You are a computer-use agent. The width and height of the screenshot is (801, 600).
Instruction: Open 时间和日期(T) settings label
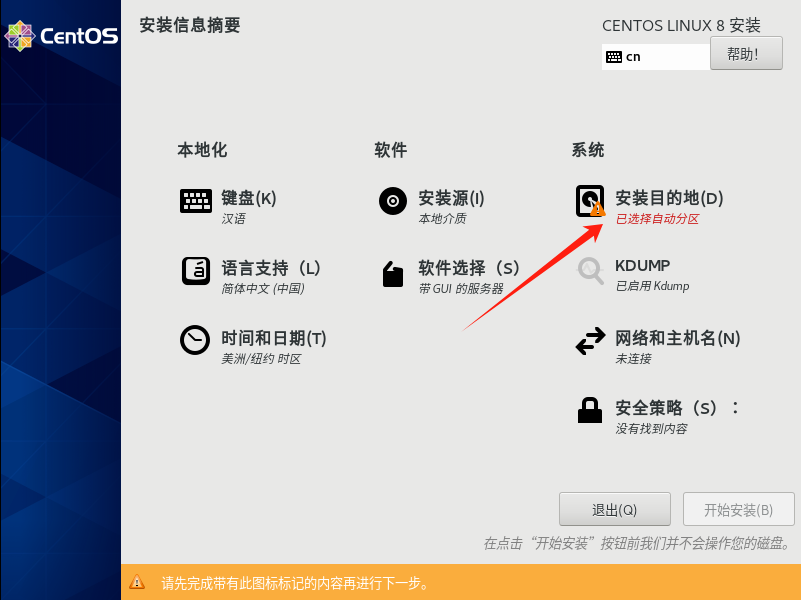(x=274, y=338)
